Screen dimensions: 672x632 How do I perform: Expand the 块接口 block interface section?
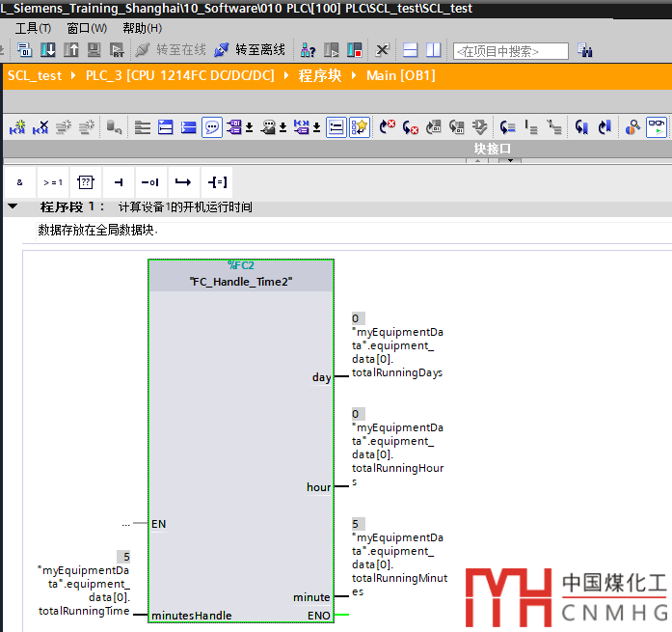click(x=492, y=149)
